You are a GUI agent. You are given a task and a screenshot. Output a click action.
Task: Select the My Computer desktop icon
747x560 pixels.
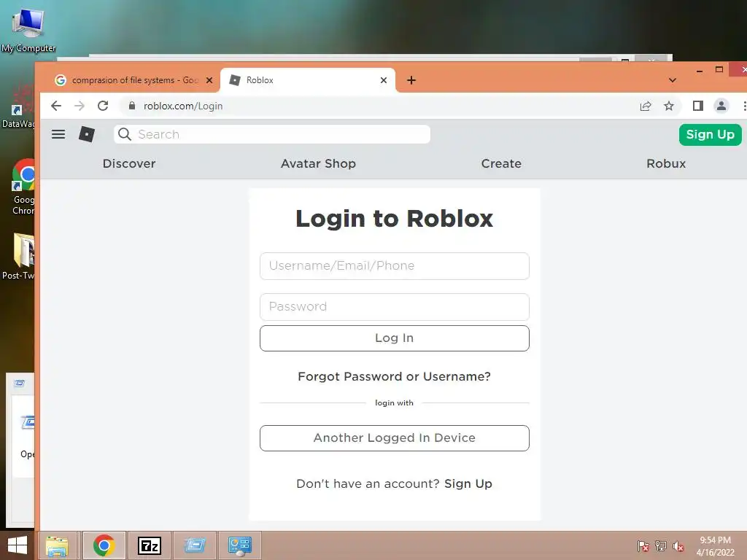(x=28, y=31)
